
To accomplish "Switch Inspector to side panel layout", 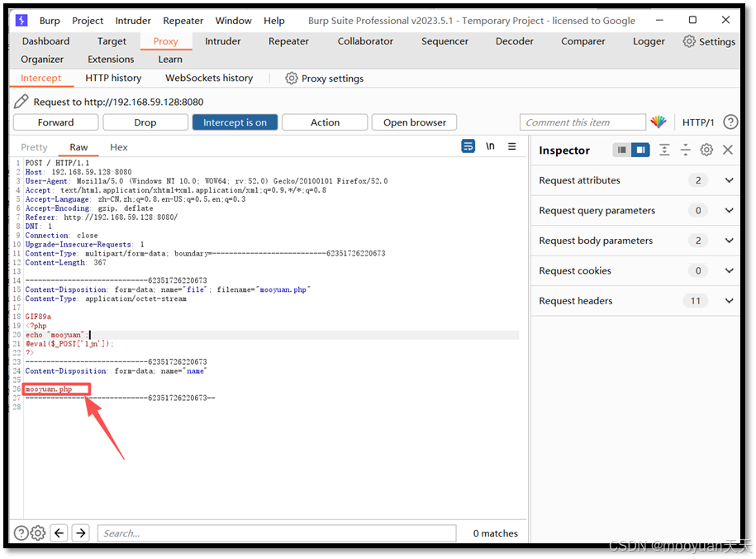I will 640,150.
